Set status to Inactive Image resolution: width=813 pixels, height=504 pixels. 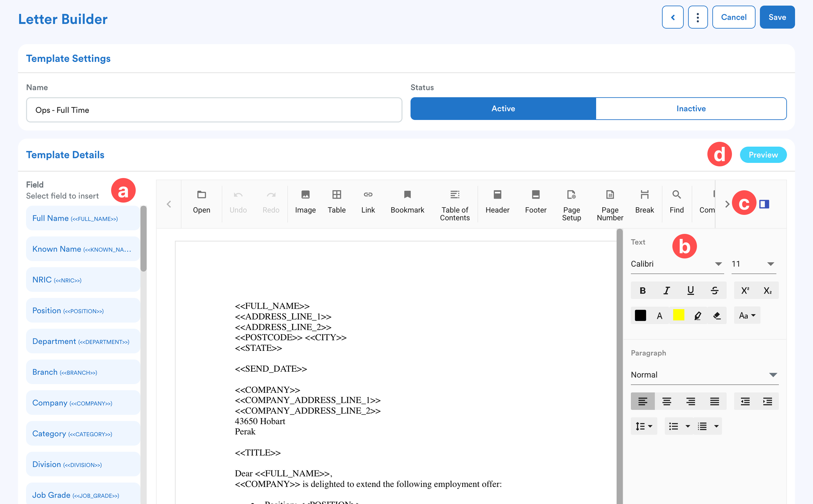691,109
